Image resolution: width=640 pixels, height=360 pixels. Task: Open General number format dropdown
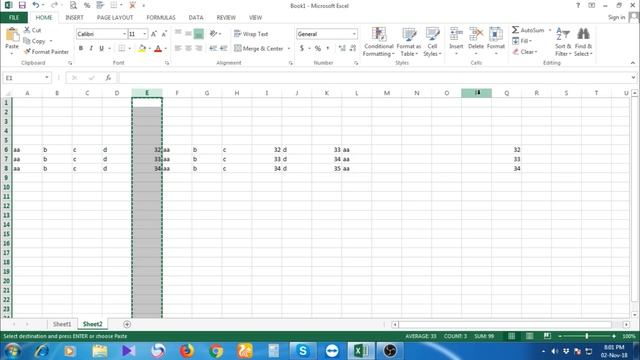tap(354, 34)
